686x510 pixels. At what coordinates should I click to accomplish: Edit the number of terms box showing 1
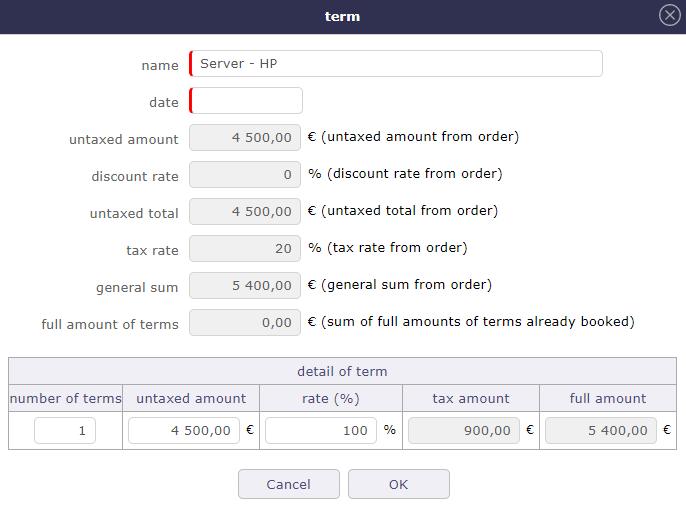pos(65,430)
